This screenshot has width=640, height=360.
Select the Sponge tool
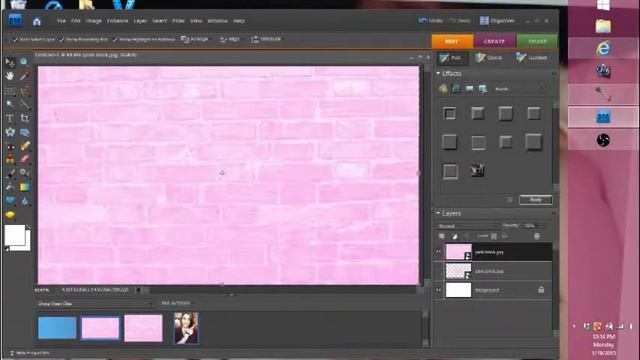click(10, 215)
